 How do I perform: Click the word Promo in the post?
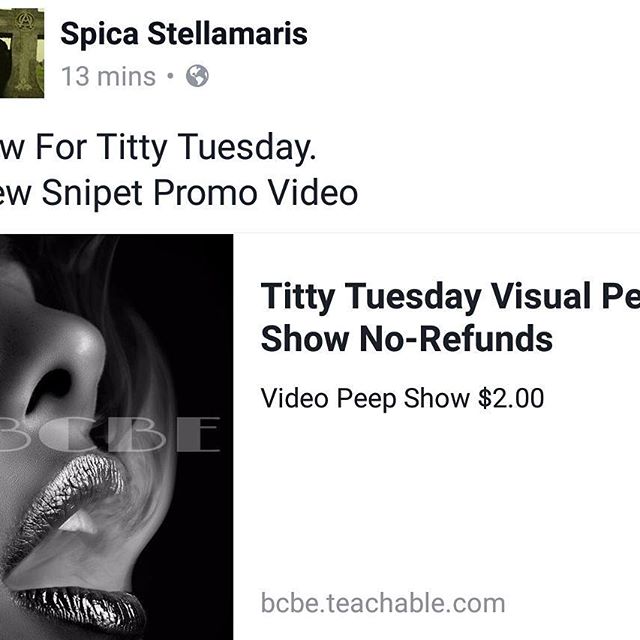(205, 193)
